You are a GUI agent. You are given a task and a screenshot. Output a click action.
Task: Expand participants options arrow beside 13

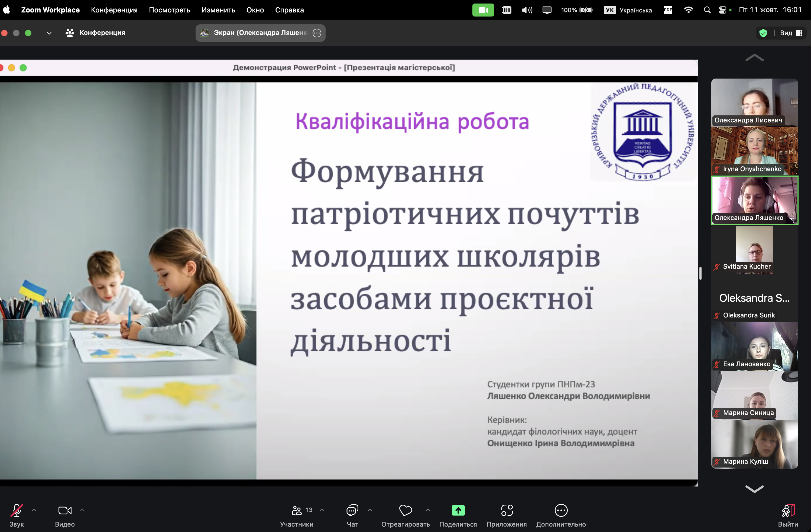[x=322, y=510]
